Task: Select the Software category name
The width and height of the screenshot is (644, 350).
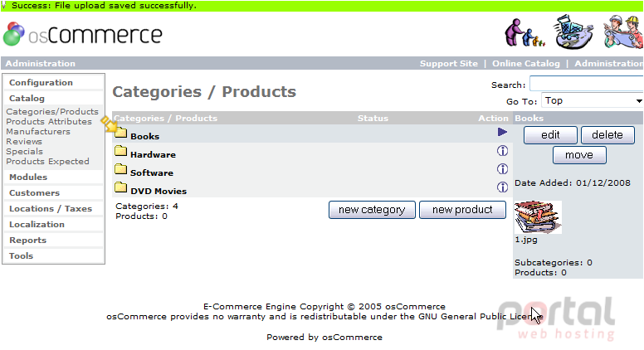Action: (152, 173)
